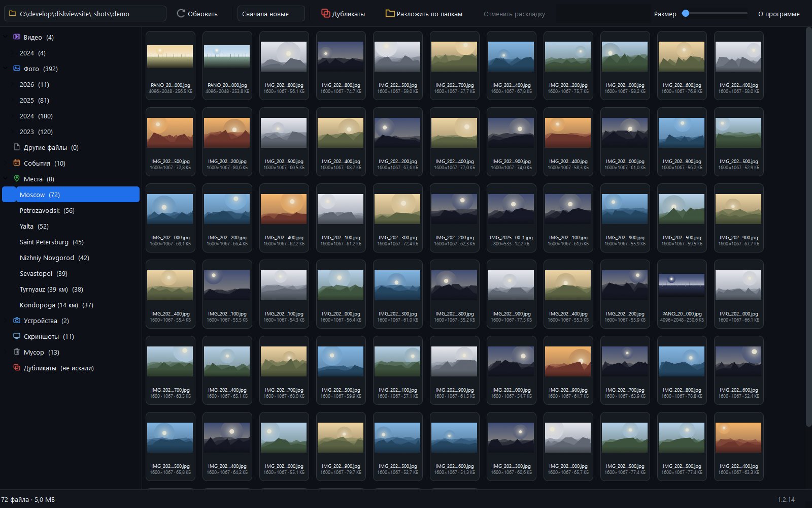This screenshot has width=812, height=508.
Task: Click the Размер slider track
Action: pos(715,14)
